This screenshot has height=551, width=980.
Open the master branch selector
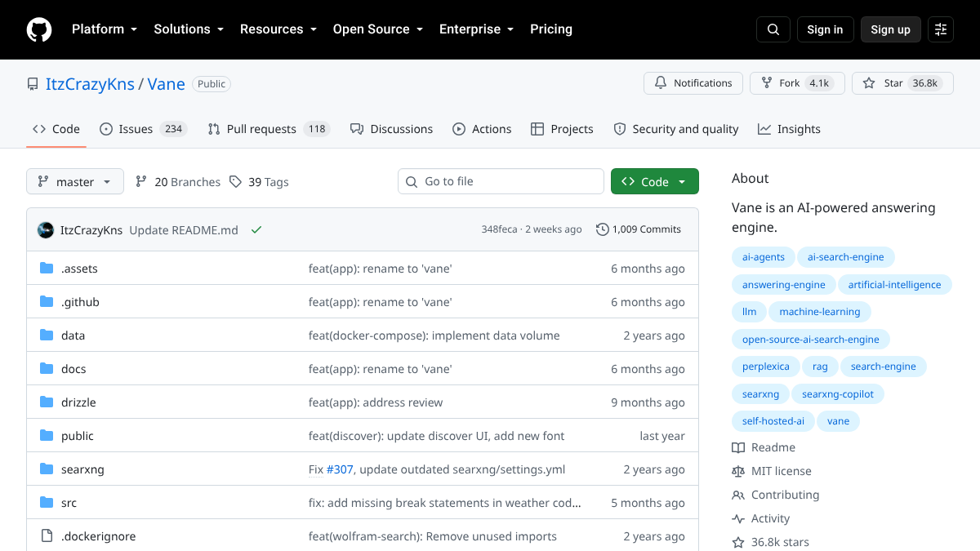75,181
